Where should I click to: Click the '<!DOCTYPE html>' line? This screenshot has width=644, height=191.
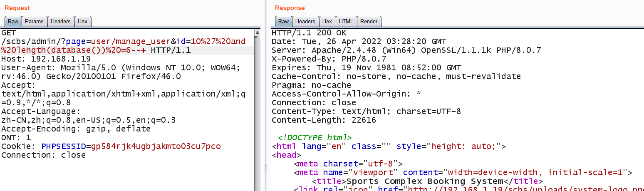point(315,138)
